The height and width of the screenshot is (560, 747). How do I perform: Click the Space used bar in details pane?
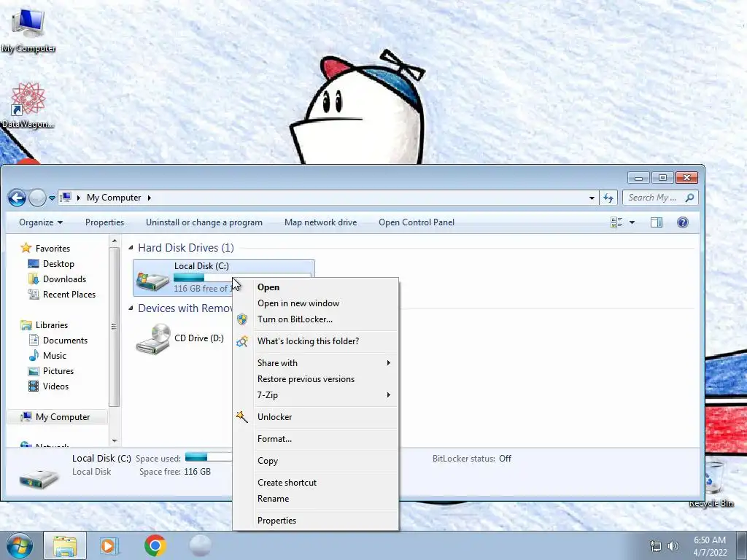[208, 458]
